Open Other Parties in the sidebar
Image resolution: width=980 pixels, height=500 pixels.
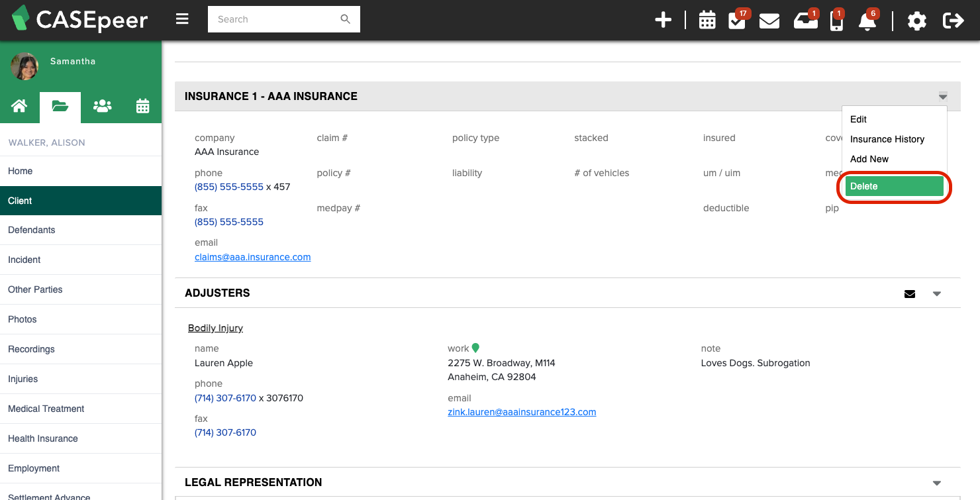[81, 289]
